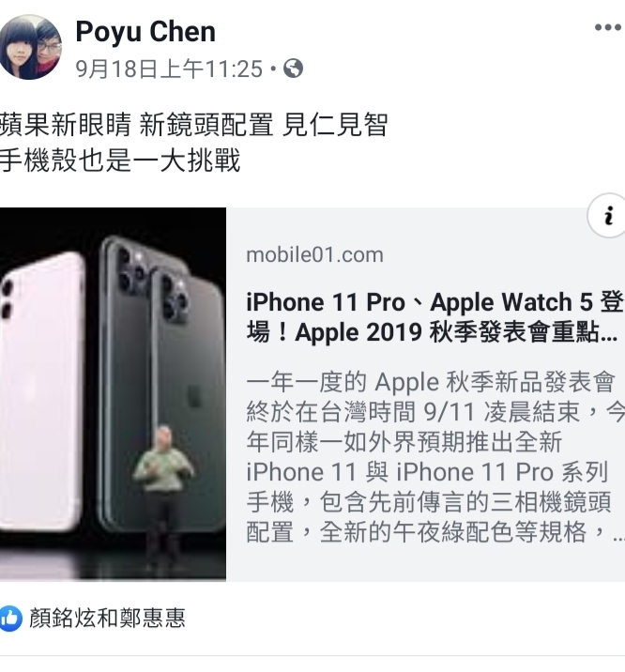Tap the presenter on stage in thumbnail

162,493
